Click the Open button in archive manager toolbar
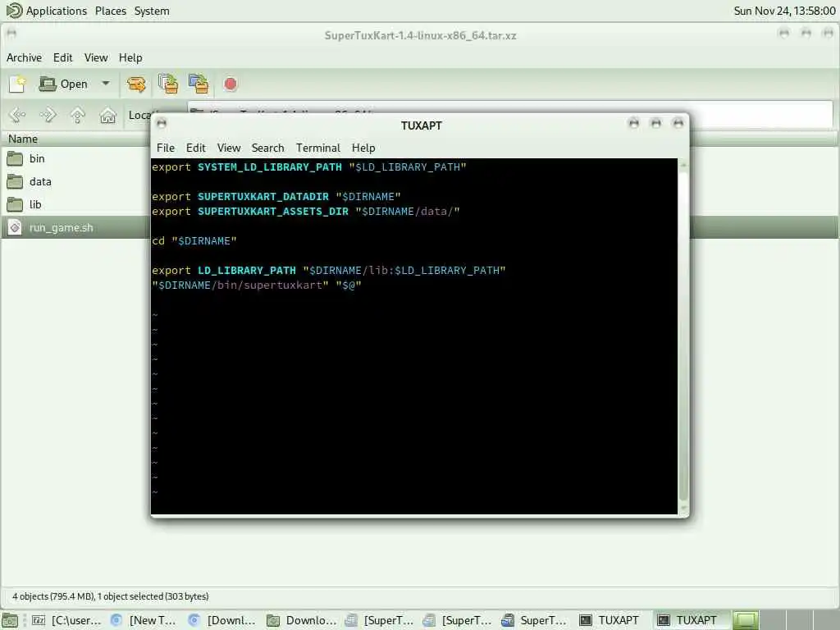Image resolution: width=840 pixels, height=630 pixels. coord(63,84)
